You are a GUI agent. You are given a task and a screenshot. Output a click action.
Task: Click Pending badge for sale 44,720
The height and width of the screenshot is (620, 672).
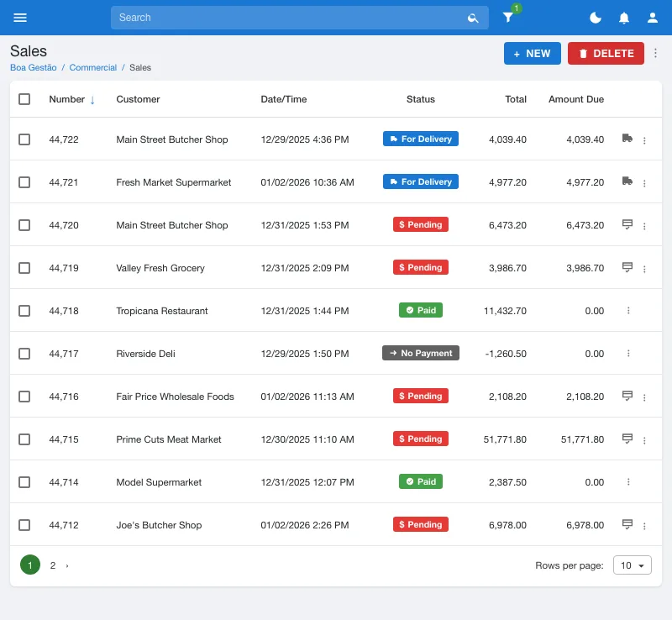click(x=421, y=224)
